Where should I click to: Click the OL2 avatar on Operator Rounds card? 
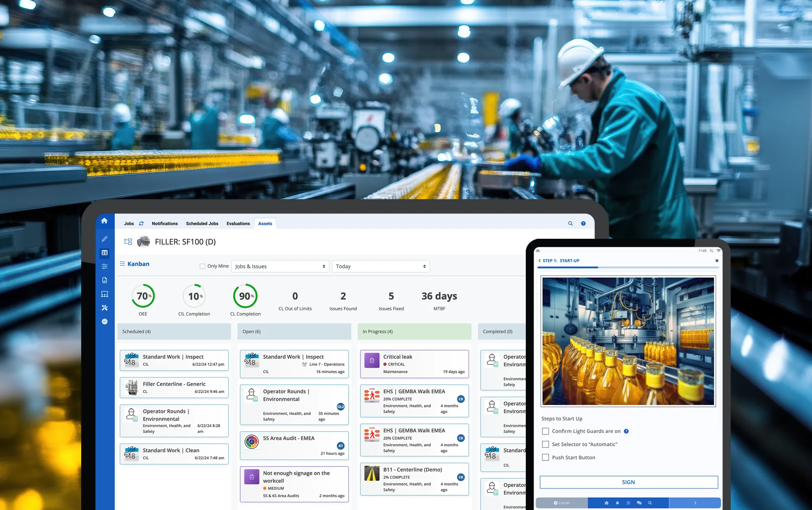click(341, 407)
